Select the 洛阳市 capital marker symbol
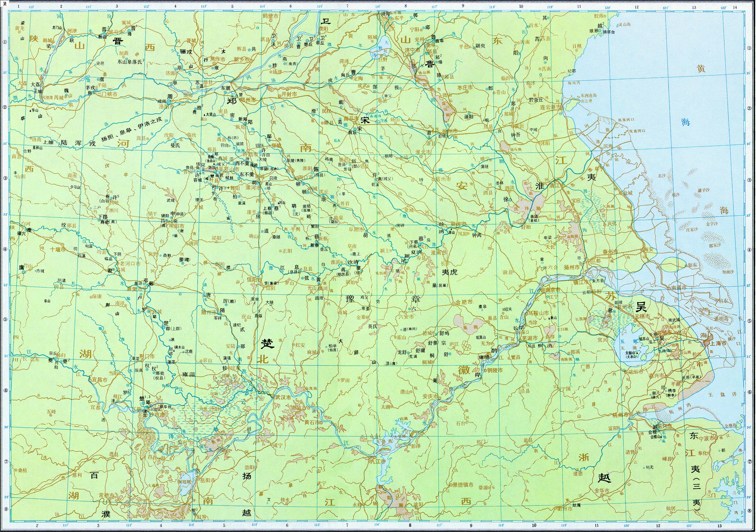 point(169,102)
